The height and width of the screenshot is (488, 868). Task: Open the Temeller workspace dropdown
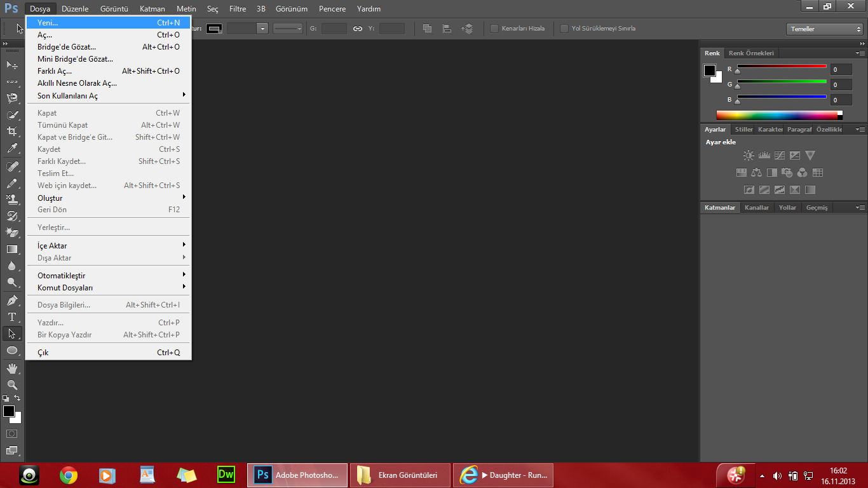tap(824, 29)
